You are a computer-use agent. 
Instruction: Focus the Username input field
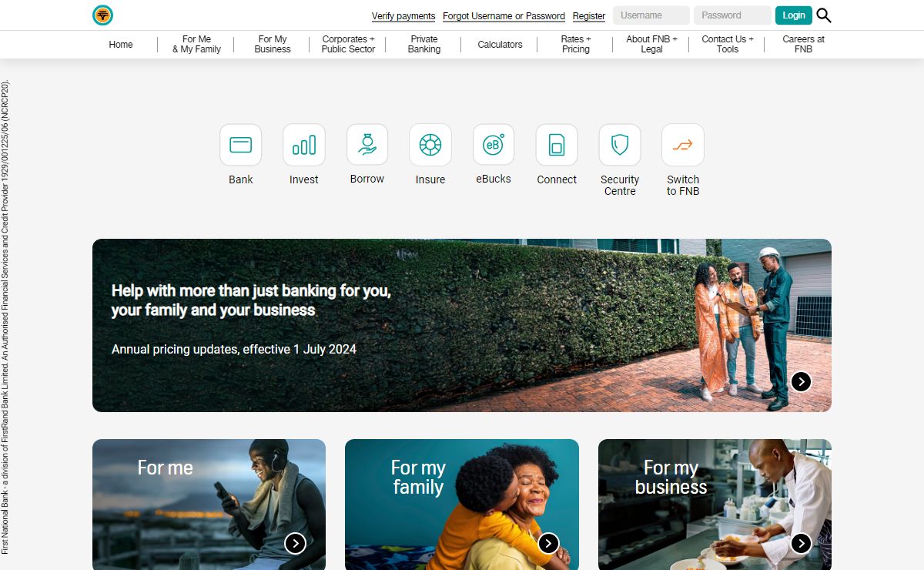[651, 15]
